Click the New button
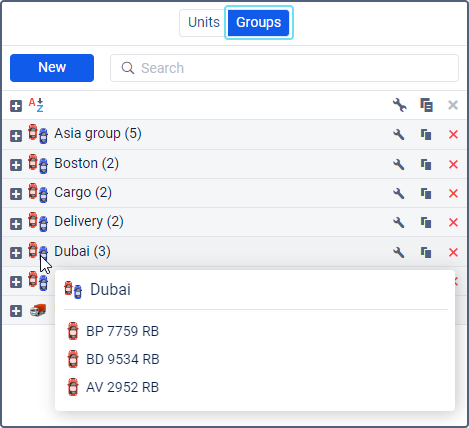The width and height of the screenshot is (469, 428). [52, 68]
